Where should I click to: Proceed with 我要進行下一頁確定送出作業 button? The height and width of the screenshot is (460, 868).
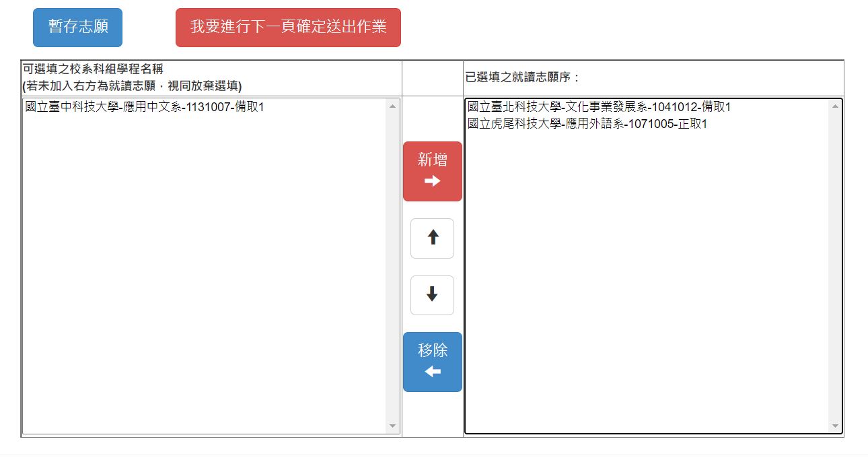[x=288, y=28]
